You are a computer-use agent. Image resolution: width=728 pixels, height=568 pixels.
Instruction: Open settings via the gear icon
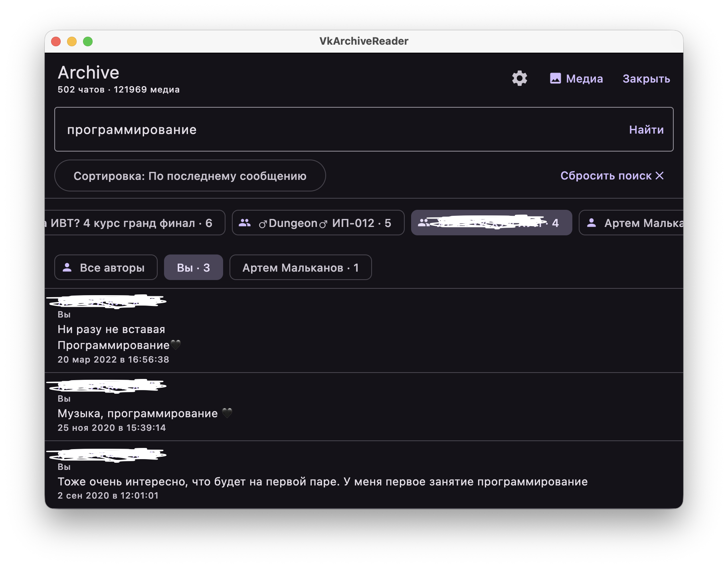pyautogui.click(x=519, y=78)
